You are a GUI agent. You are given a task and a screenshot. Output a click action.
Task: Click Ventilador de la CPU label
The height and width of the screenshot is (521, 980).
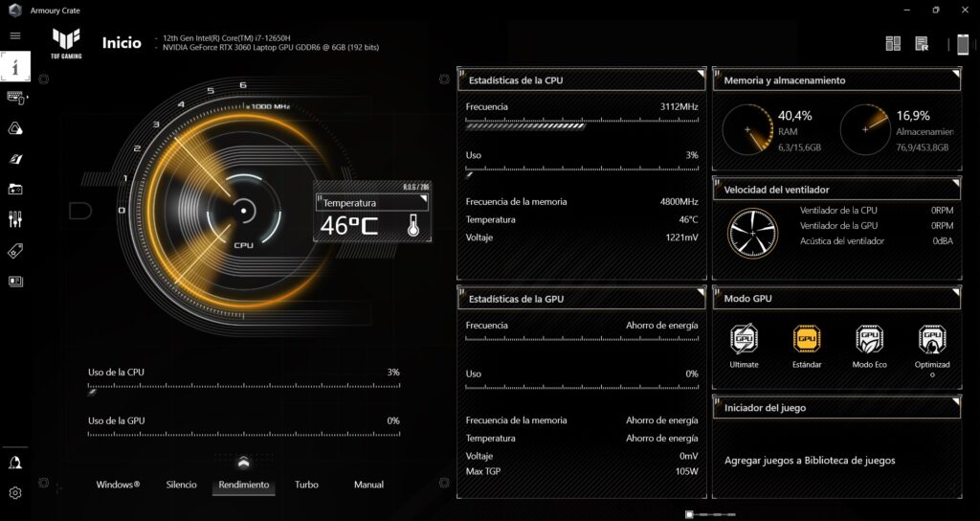tap(838, 211)
